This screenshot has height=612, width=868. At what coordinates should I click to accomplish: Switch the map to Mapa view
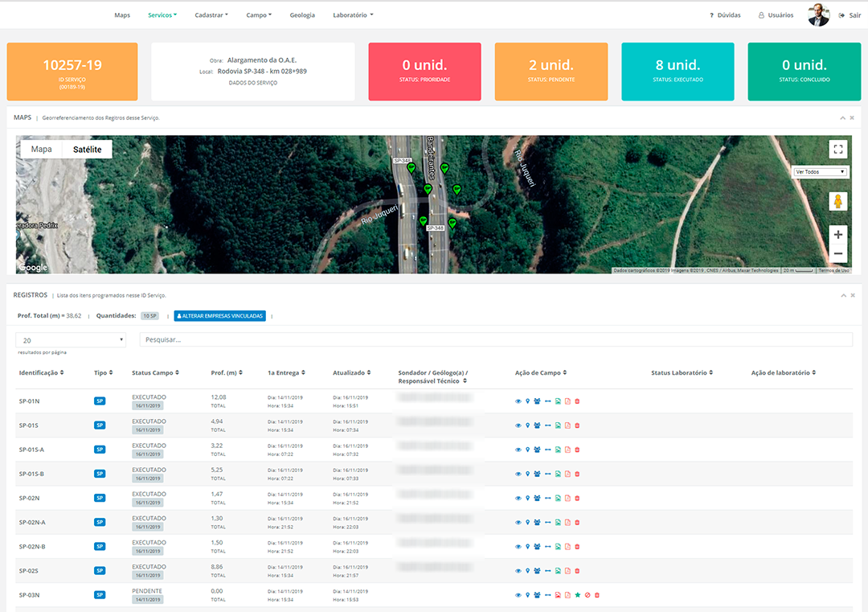point(41,150)
